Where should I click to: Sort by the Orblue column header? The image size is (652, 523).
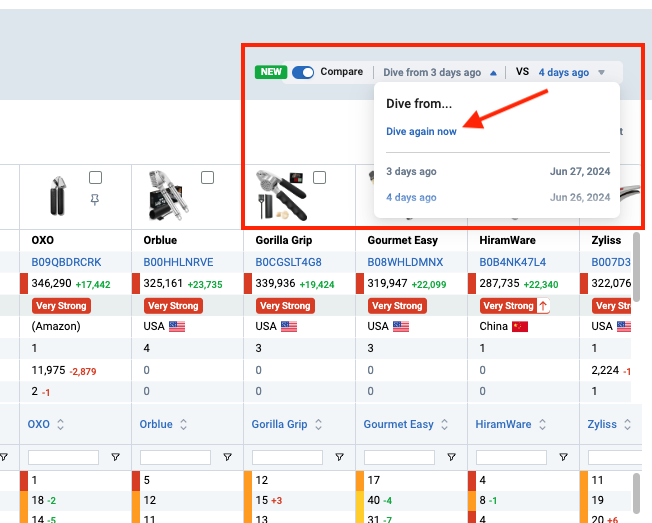(x=156, y=424)
